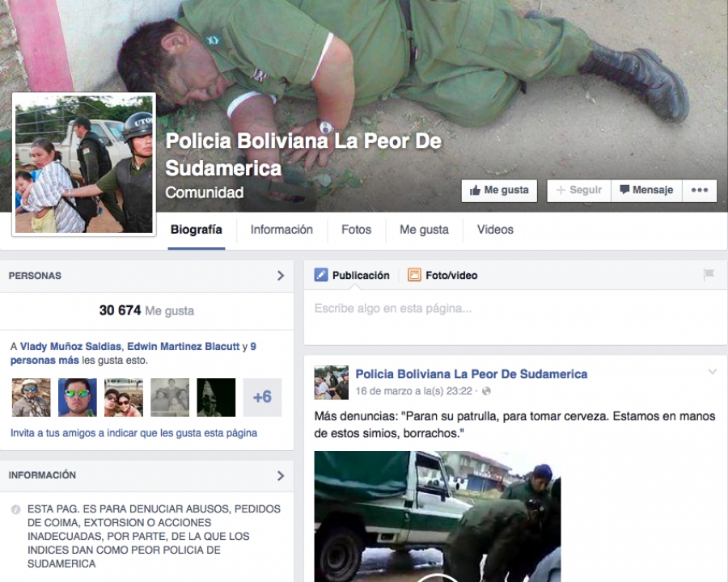
Task: Open the three-dots more options menu
Action: (x=699, y=190)
